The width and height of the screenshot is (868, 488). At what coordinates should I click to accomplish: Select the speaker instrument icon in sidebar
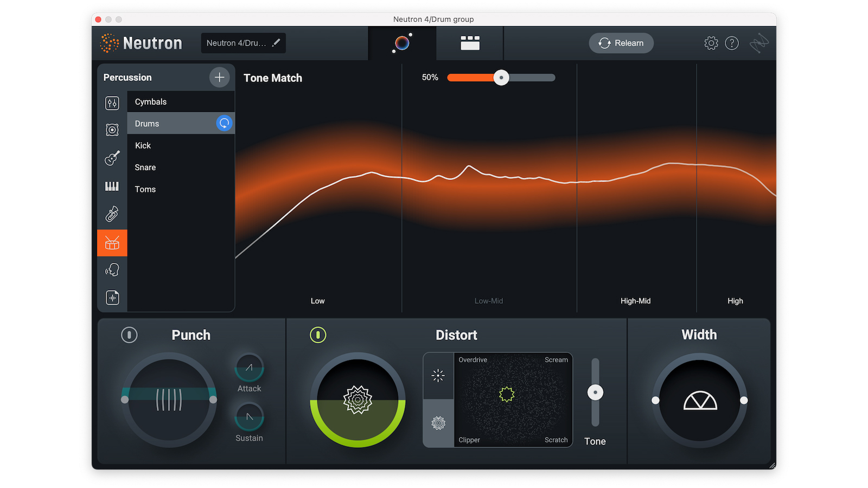tap(112, 130)
